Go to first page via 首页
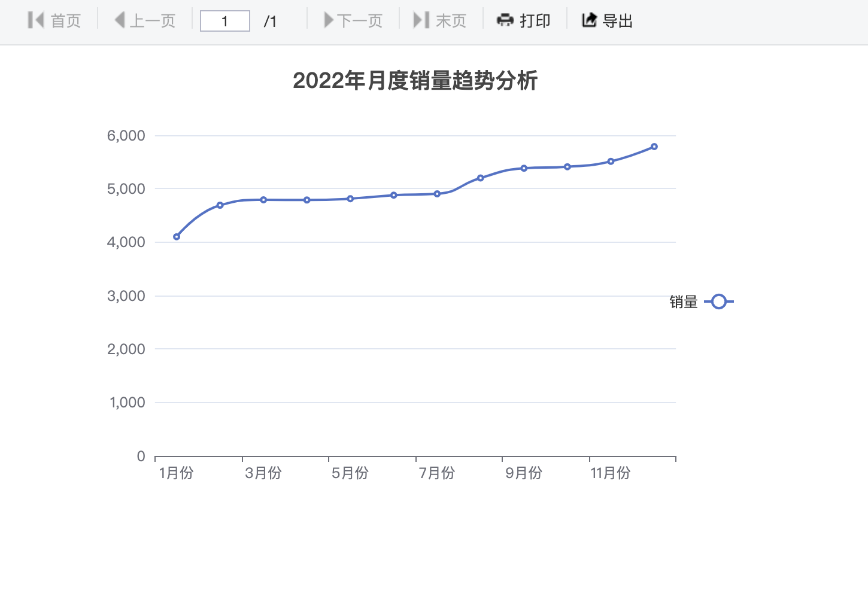868x609 pixels. 54,21
